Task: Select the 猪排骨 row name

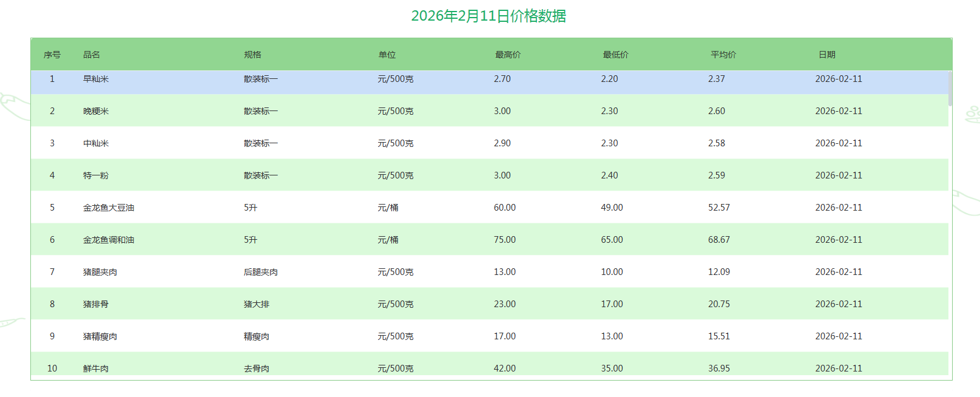Action: click(x=96, y=304)
